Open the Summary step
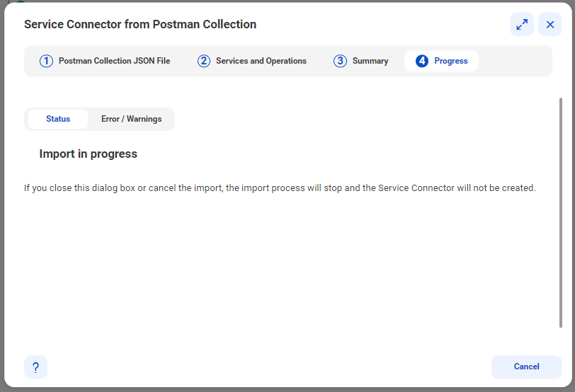The height and width of the screenshot is (392, 575). [361, 61]
